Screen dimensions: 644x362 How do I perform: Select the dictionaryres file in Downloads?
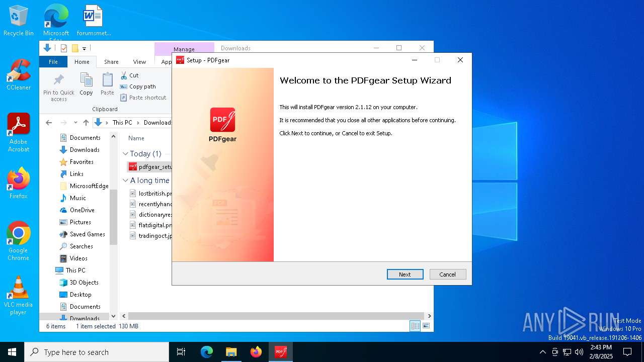(x=150, y=215)
